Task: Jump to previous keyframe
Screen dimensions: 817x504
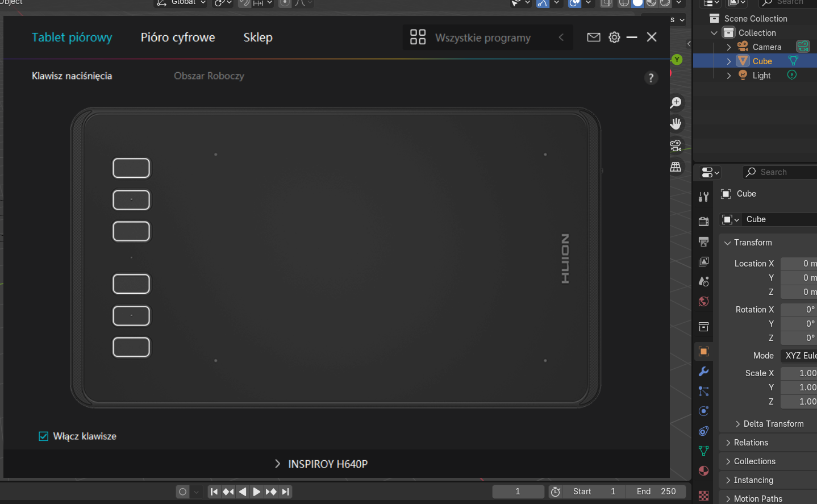Action: (x=228, y=492)
